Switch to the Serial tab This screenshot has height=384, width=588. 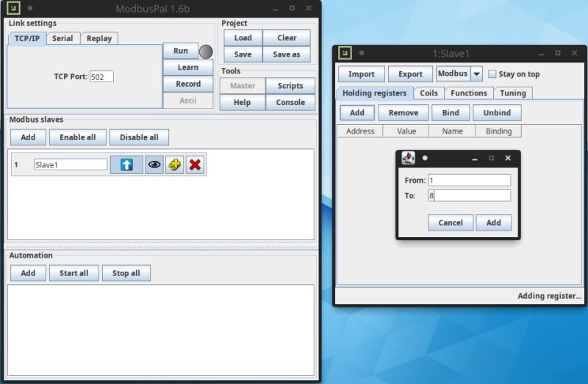(x=62, y=38)
